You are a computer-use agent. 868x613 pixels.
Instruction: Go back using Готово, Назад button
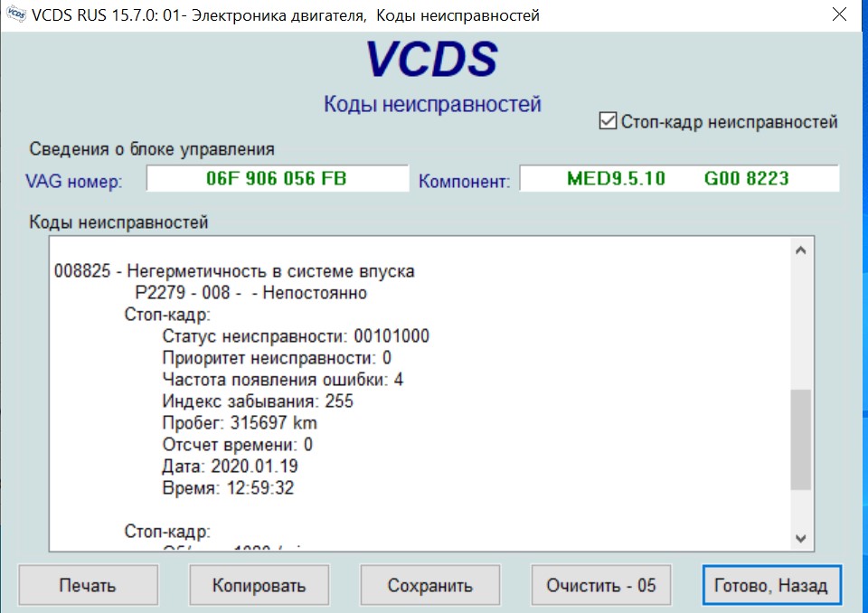[770, 585]
